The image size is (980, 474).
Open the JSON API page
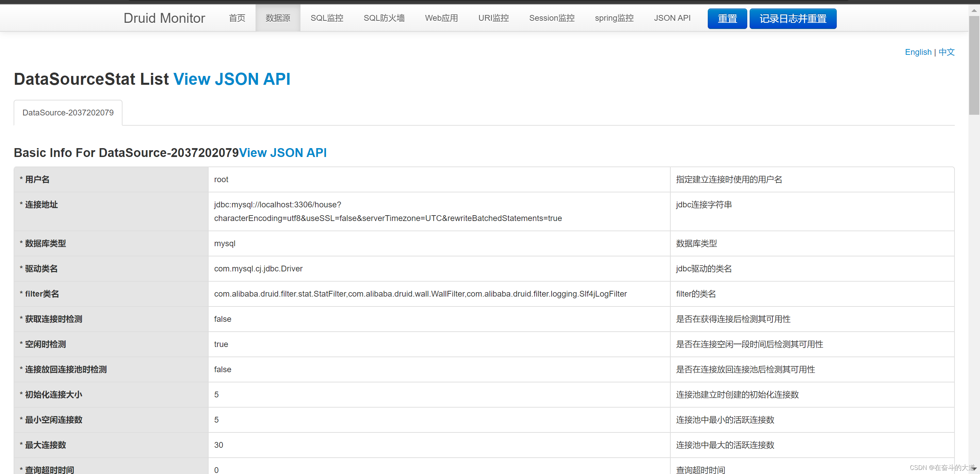[672, 18]
